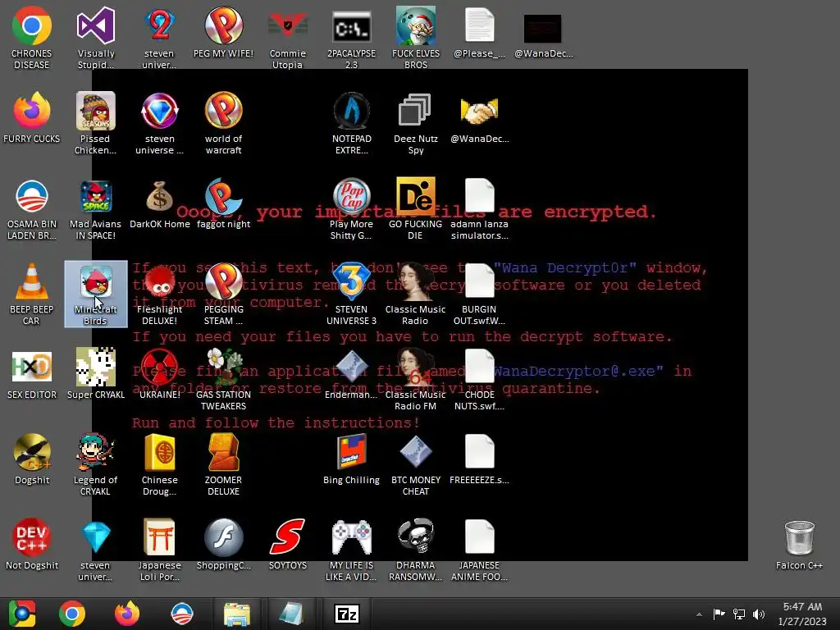Open the Falcon C++ recycle bin icon
840x630 pixels.
[799, 537]
